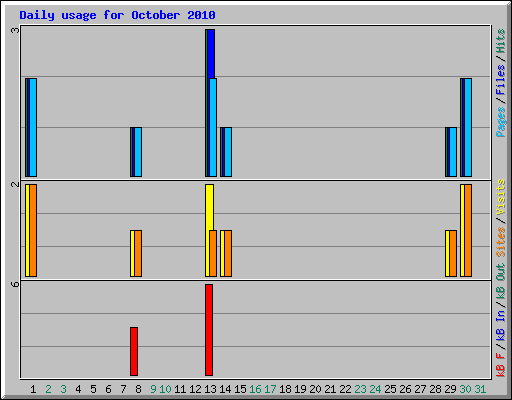Viewport: 512px width, 400px height.
Task: Select the cyan Pages bar on day 8
Action: click(138, 152)
